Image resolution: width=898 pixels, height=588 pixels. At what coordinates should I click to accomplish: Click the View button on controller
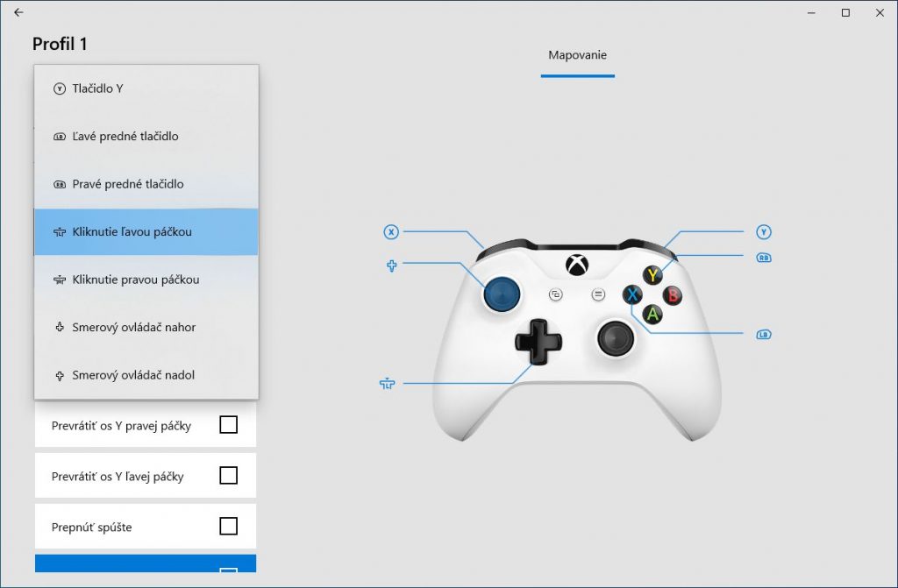[555, 294]
